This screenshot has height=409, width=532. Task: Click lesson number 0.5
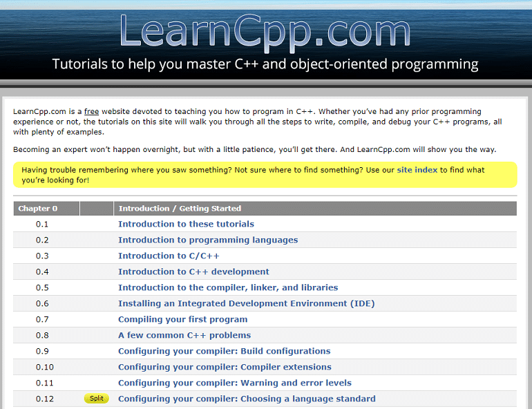point(42,288)
